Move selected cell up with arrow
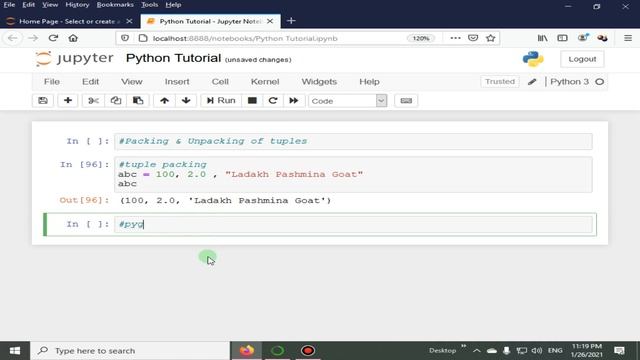This screenshot has height=360, width=640. pos(164,100)
